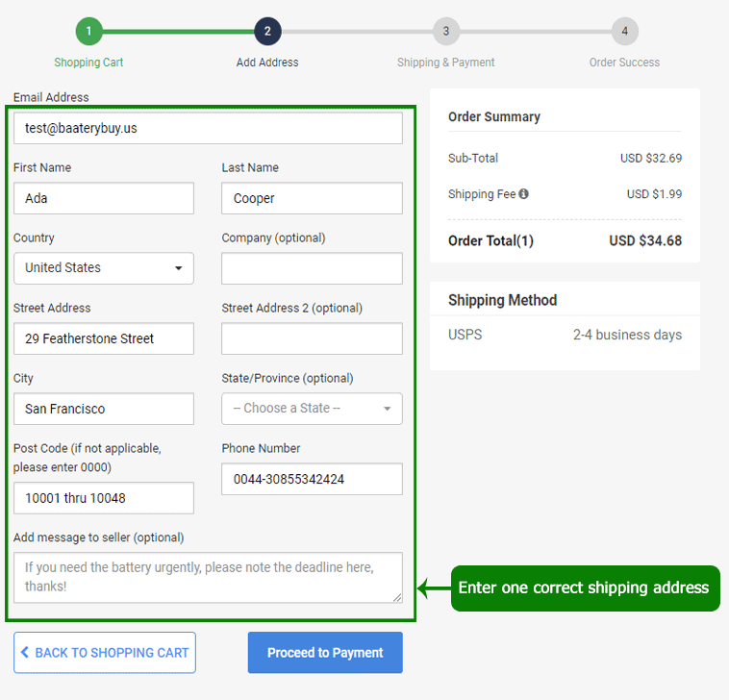Click step 3 Shipping & Payment circle
This screenshot has height=700, width=729.
point(445,31)
